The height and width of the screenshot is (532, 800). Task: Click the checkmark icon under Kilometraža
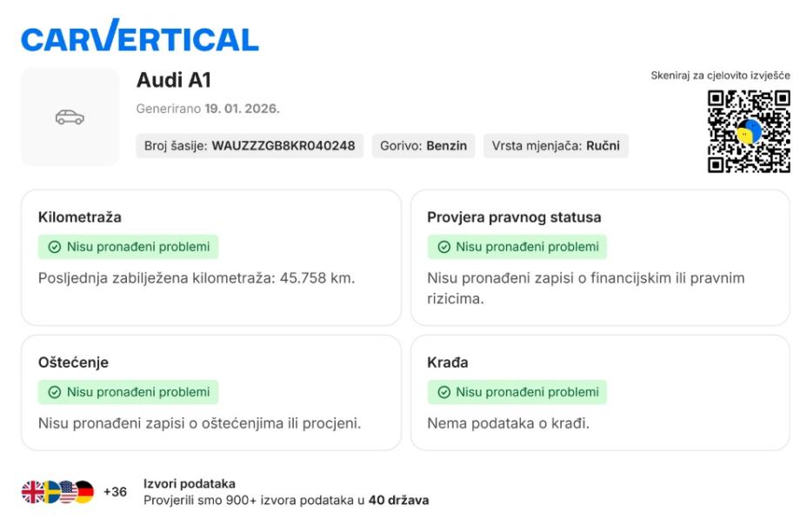coord(55,247)
